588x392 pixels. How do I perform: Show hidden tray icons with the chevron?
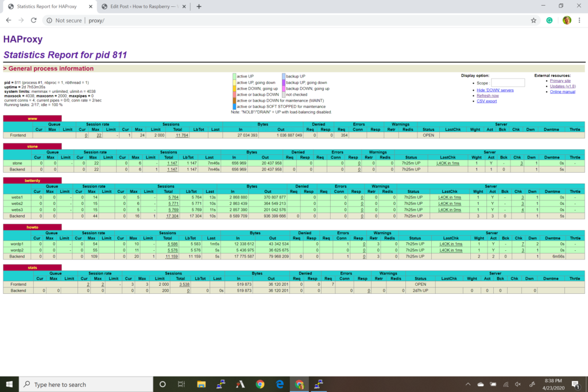click(468, 384)
